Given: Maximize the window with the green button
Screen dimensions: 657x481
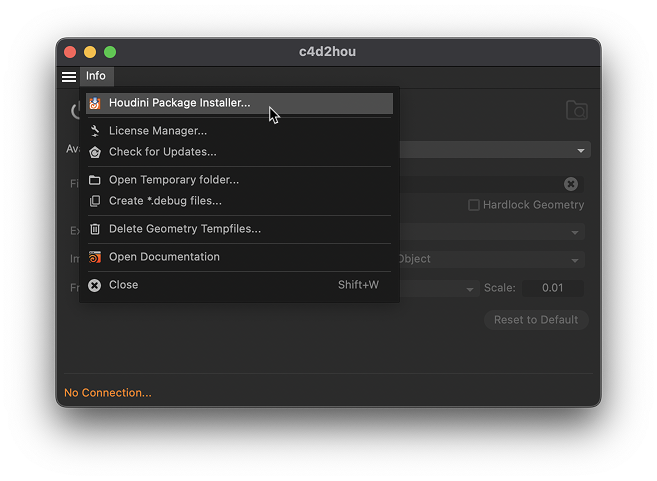Looking at the screenshot, I should click(x=110, y=52).
